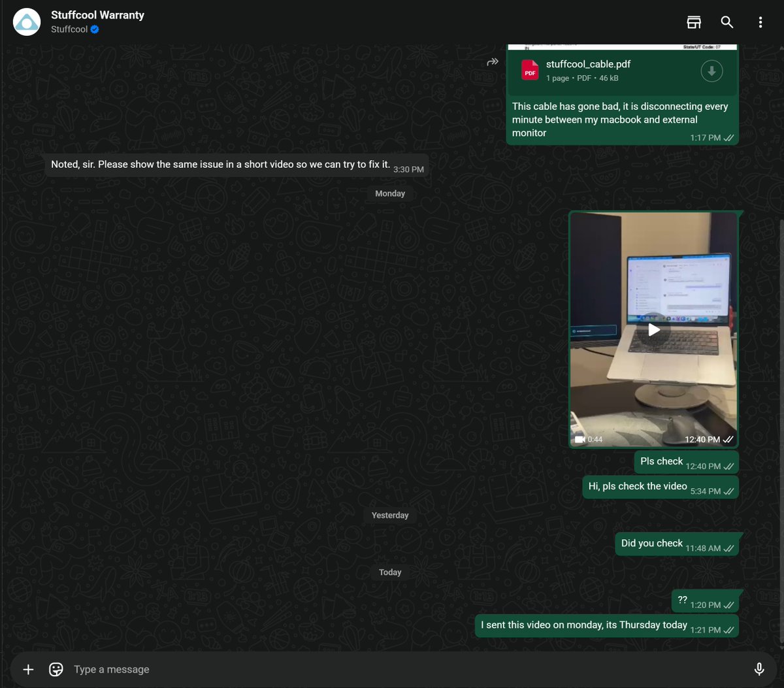This screenshot has width=784, height=688.
Task: Open the red PDF file icon
Action: click(x=530, y=71)
